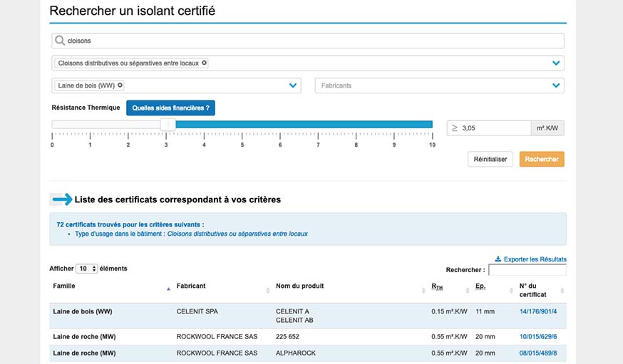Click the magnifier icon in the search field

pyautogui.click(x=60, y=40)
